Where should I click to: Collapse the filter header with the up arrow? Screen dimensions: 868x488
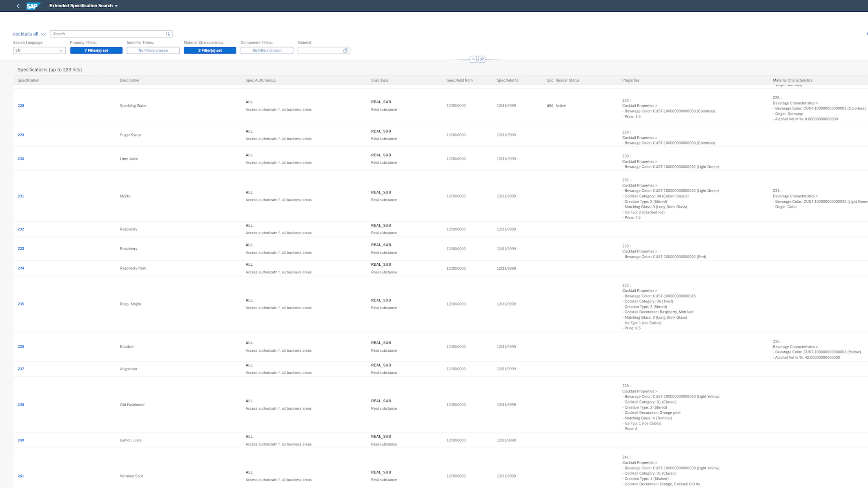click(473, 59)
